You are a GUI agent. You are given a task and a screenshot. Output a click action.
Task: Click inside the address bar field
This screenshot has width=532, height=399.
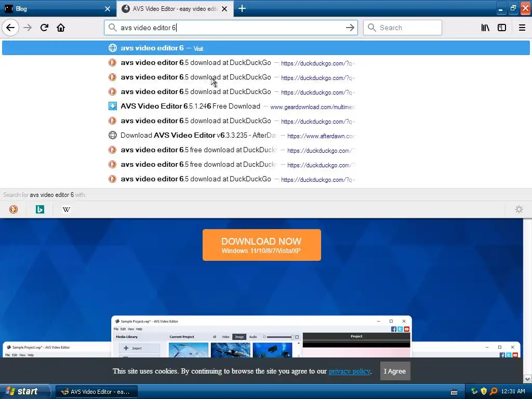(231, 28)
